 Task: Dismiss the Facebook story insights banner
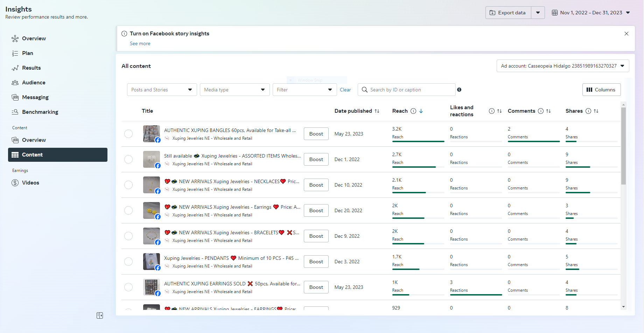pyautogui.click(x=626, y=34)
